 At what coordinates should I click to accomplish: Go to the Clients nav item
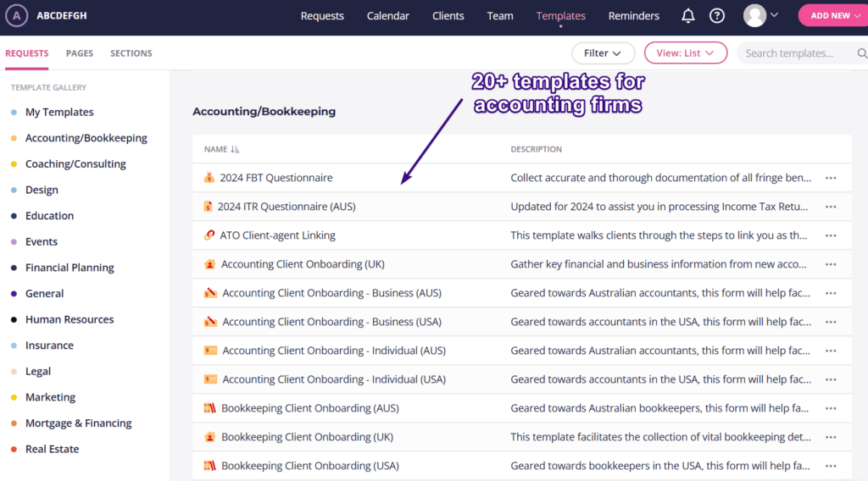(x=448, y=15)
